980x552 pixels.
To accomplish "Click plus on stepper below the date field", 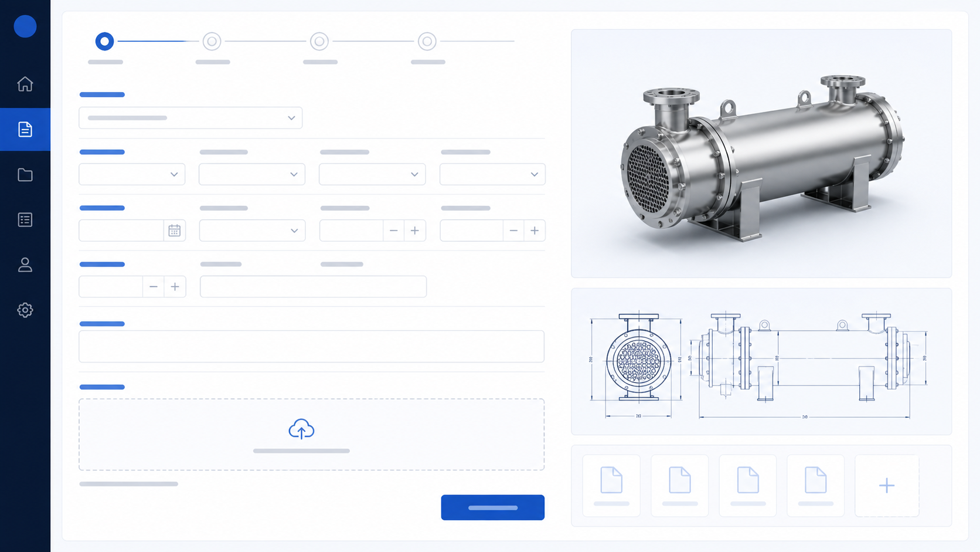I will pyautogui.click(x=175, y=287).
